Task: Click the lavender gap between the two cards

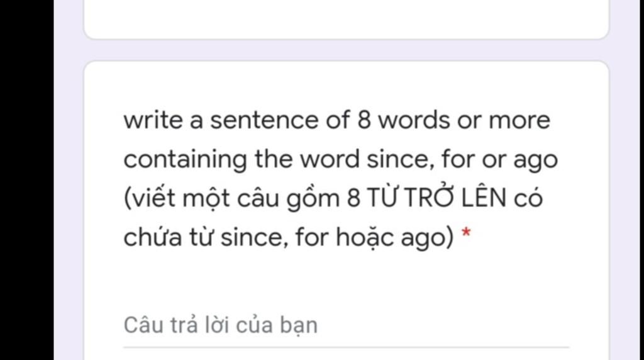Action: click(x=346, y=50)
